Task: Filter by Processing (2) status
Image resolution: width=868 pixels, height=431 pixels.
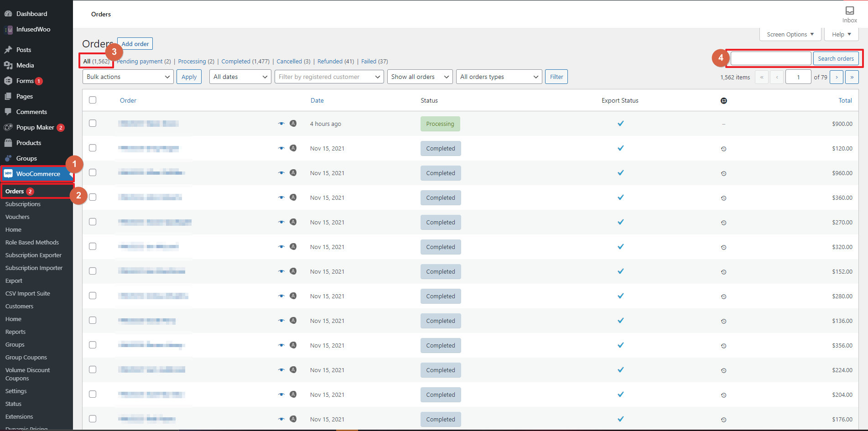Action: coord(196,61)
